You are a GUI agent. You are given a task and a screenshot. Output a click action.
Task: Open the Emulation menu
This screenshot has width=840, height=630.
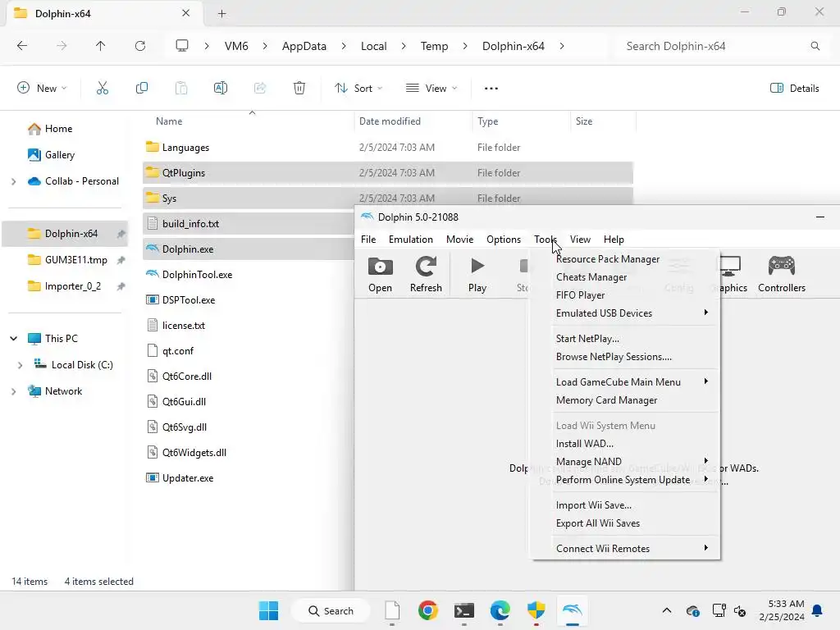pyautogui.click(x=411, y=240)
